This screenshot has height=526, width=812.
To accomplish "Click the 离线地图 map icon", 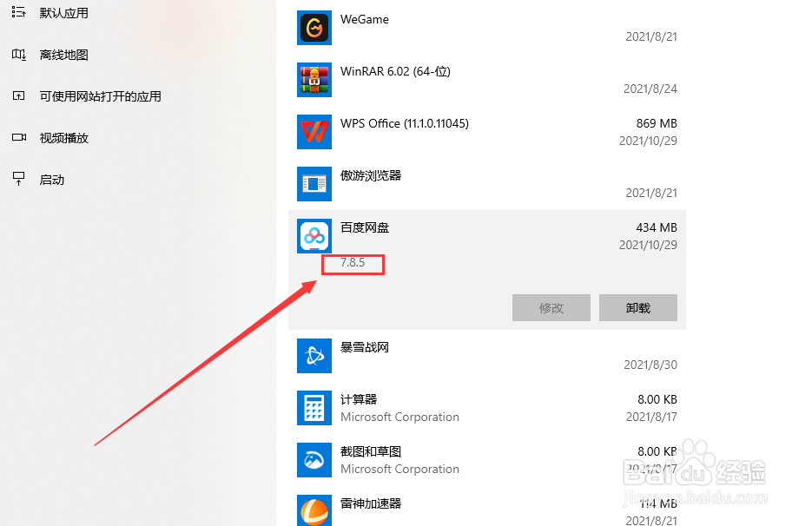I will (18, 55).
